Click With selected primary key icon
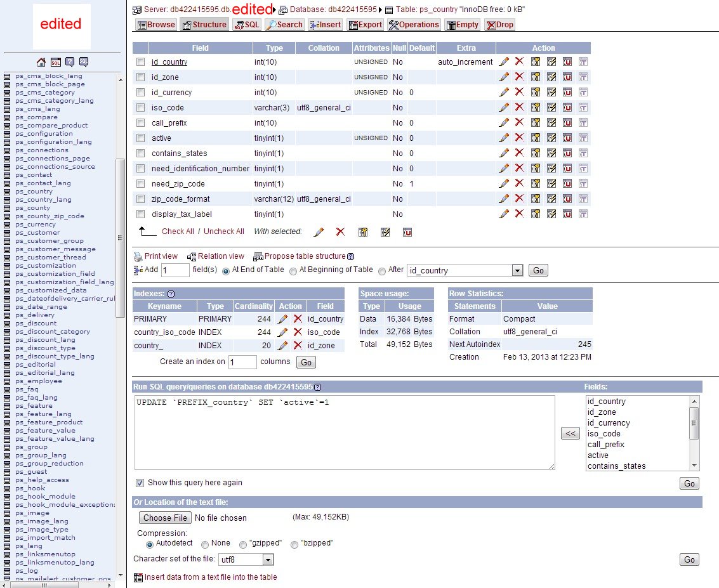 tap(363, 232)
